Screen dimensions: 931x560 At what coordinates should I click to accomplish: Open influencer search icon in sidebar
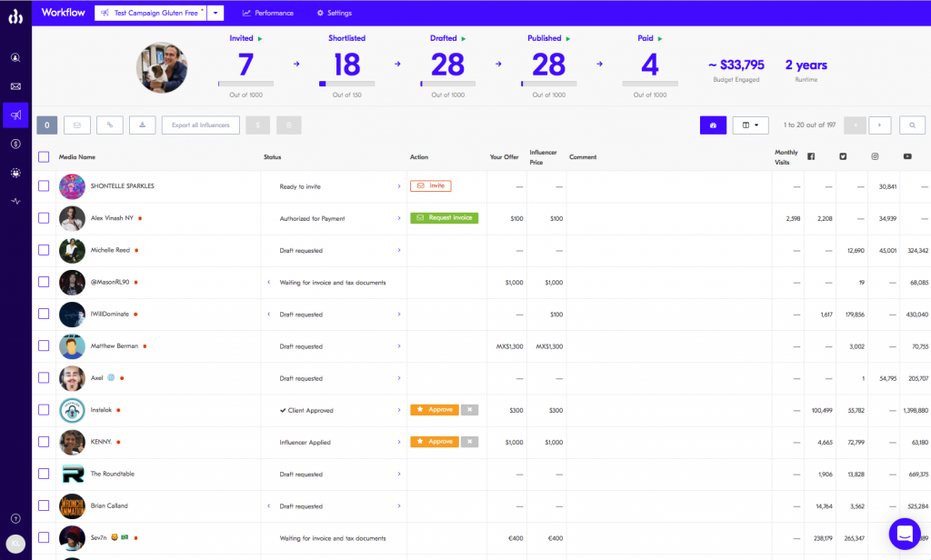pos(15,57)
